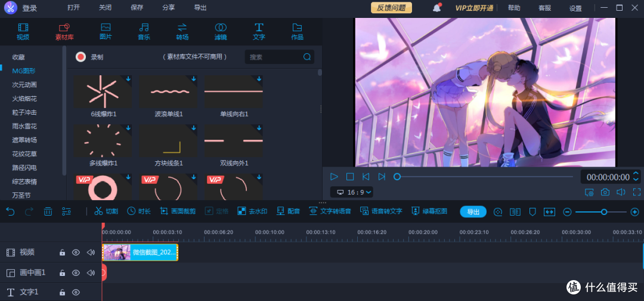Click the 分享 menu item
Image resolution: width=644 pixels, height=301 pixels.
click(x=168, y=8)
